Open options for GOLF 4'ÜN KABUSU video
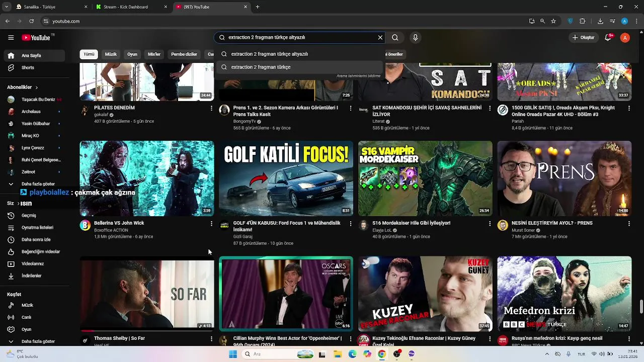Viewport: 644px width, 362px height. coord(351,223)
